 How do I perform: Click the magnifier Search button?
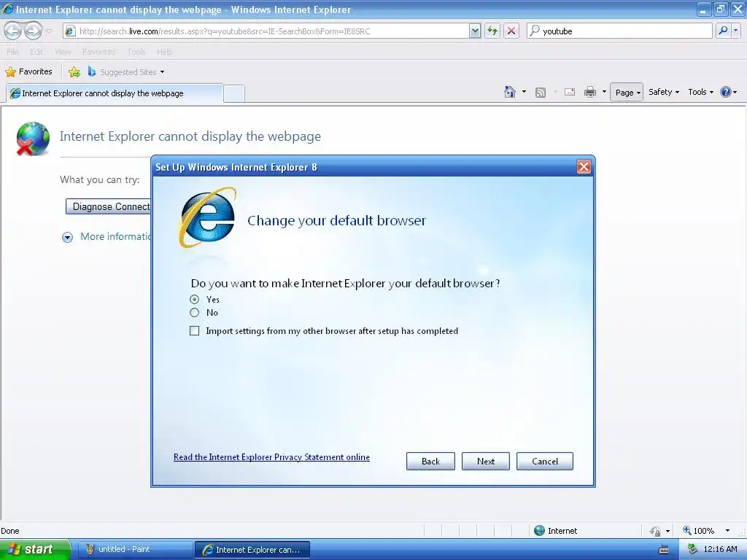(723, 31)
